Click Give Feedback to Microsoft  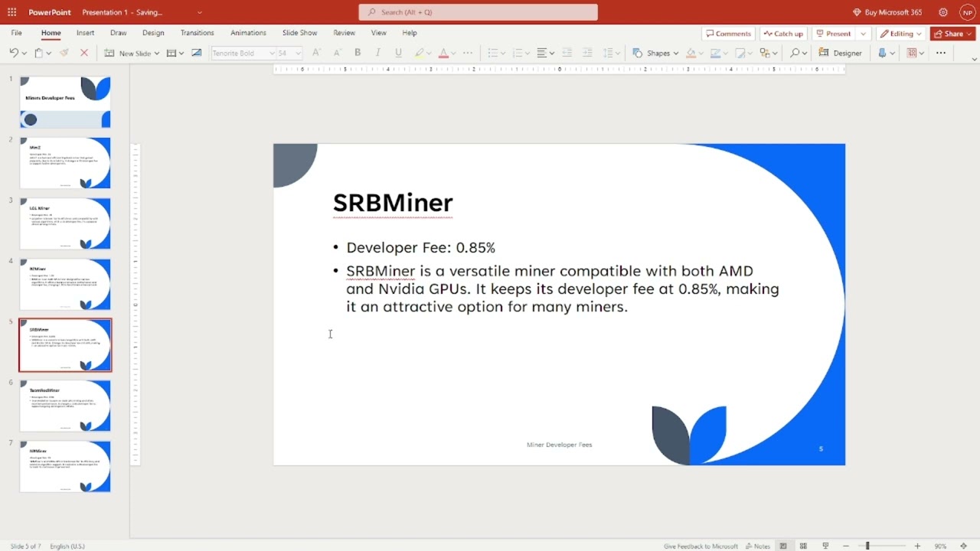coord(701,546)
